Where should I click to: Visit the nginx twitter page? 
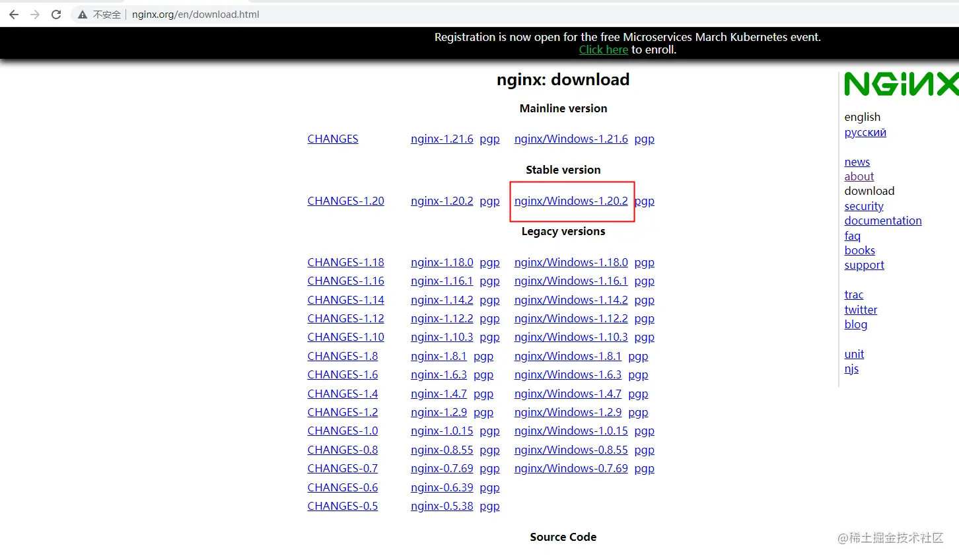tap(861, 309)
